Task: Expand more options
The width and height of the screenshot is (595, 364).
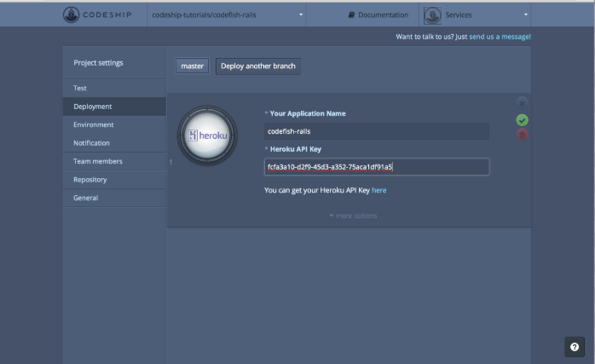Action: coord(353,216)
